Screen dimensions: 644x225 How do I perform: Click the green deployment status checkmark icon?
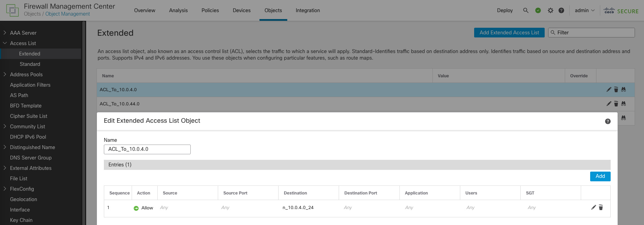(538, 10)
